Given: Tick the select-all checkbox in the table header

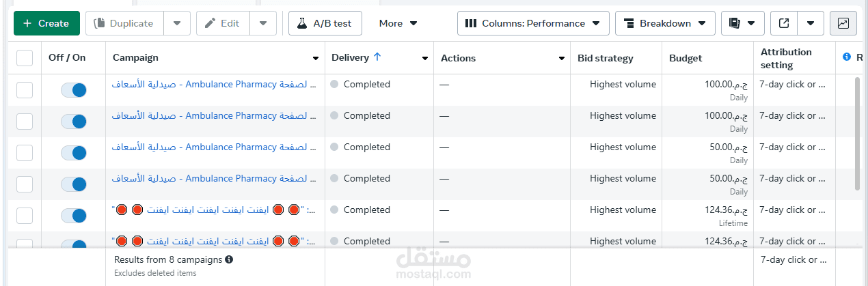Looking at the screenshot, I should pyautogui.click(x=25, y=58).
